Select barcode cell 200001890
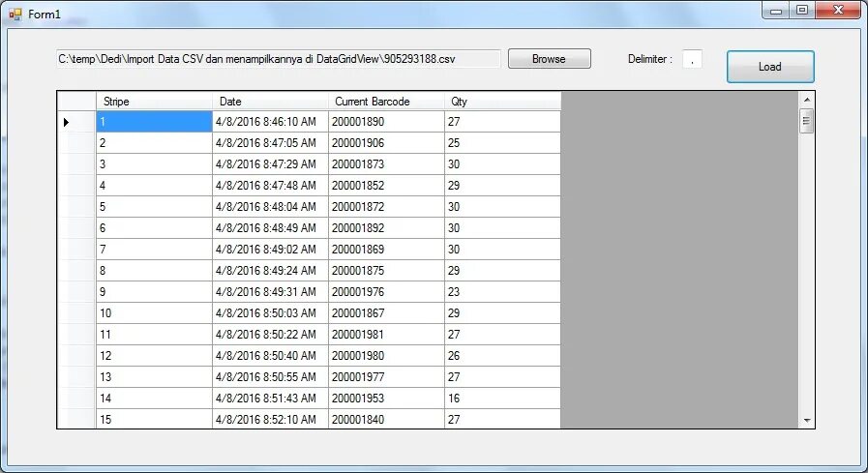 point(386,122)
